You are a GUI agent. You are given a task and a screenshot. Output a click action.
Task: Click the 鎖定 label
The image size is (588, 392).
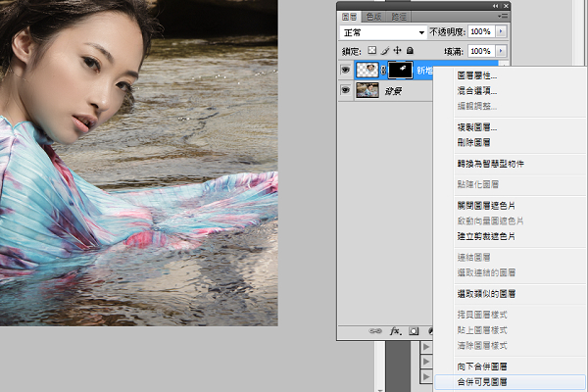352,51
